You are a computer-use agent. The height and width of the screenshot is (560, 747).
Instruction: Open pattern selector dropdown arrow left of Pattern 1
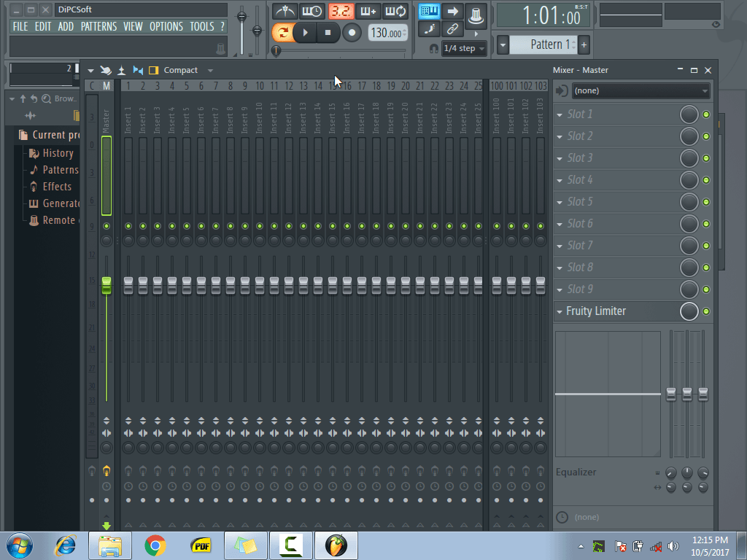point(503,44)
